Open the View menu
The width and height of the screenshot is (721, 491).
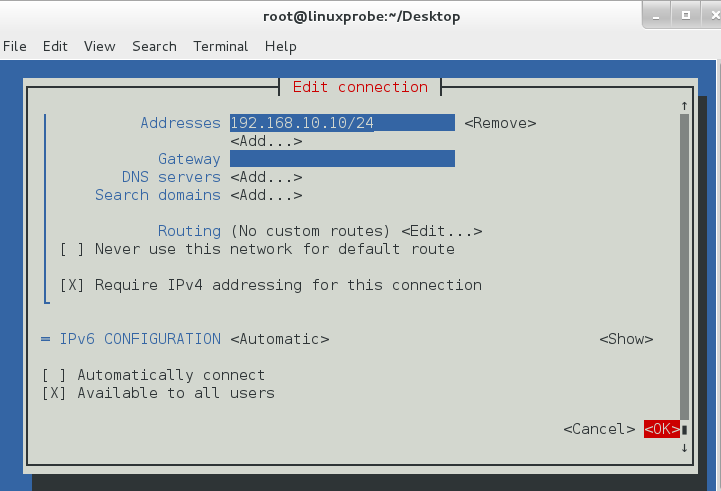point(100,46)
